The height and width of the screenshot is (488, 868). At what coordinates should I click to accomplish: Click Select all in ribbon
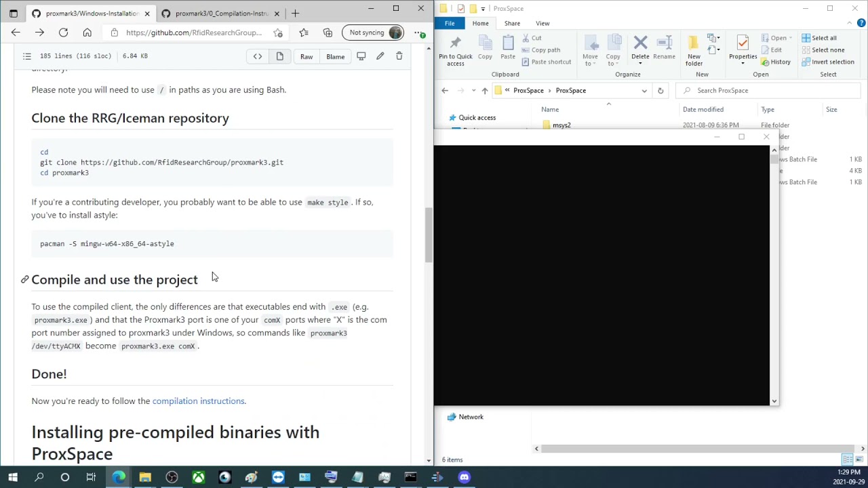[x=818, y=38]
